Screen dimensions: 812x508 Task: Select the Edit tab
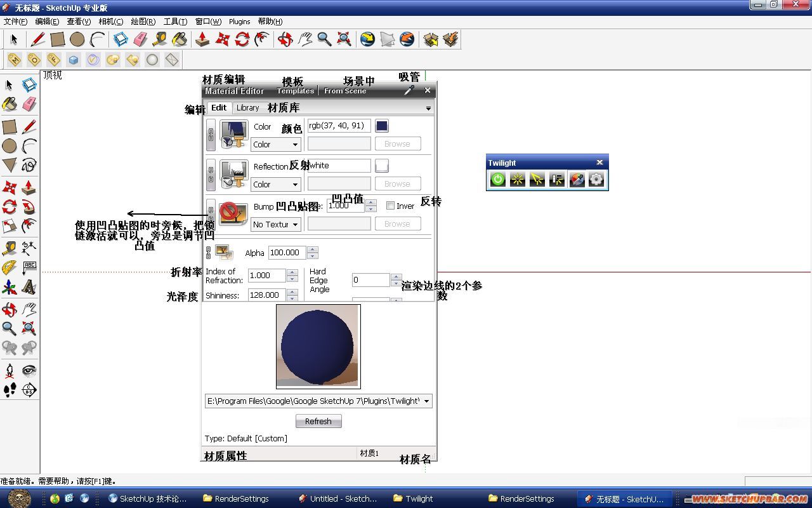tap(219, 108)
